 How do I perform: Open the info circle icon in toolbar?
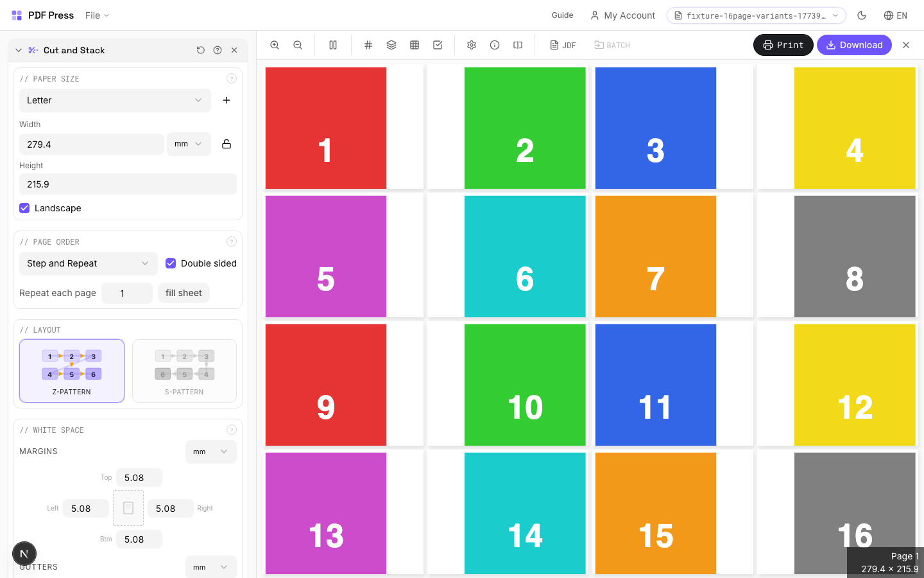coord(495,45)
